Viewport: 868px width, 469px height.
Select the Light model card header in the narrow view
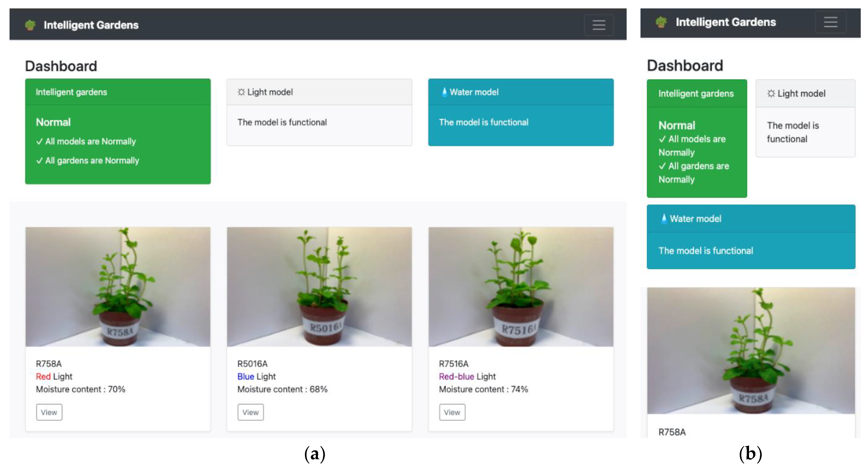coord(805,93)
